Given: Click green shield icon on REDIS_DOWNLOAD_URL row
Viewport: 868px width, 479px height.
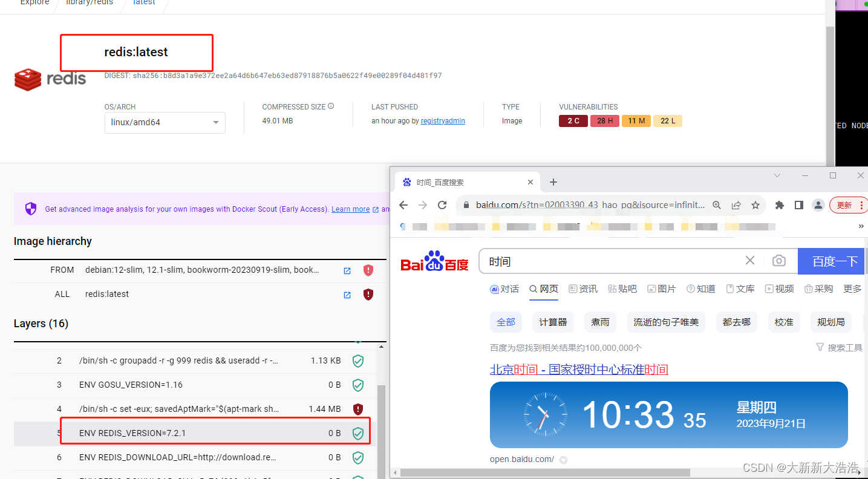Looking at the screenshot, I should (x=358, y=458).
